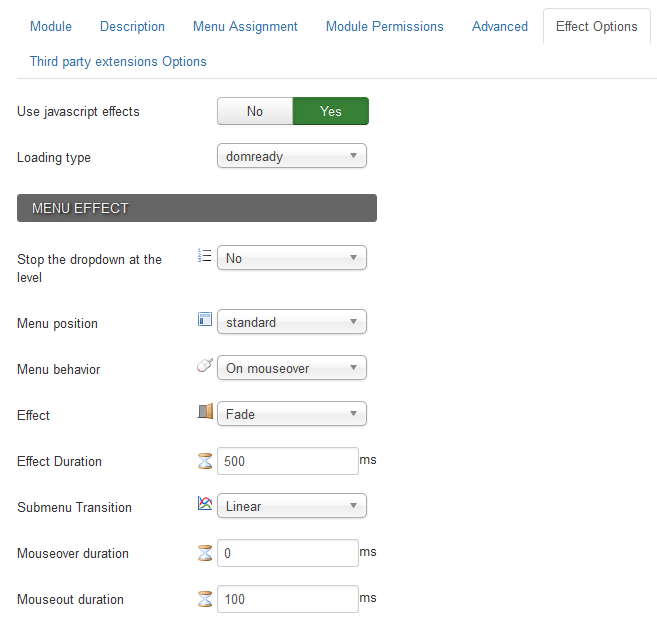The image size is (657, 623).
Task: Click the chart icon beside Submenu Transition
Action: point(204,503)
